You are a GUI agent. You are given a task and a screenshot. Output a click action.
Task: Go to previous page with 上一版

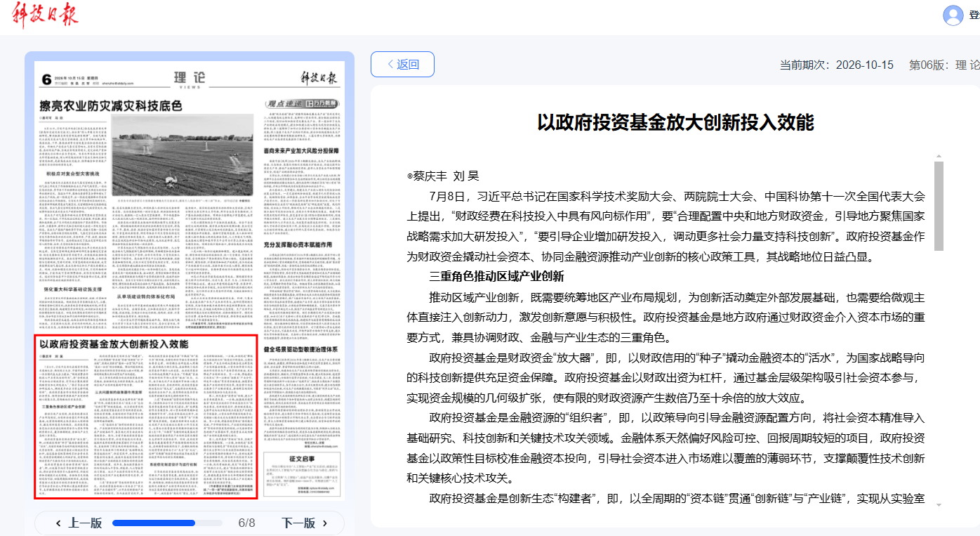tap(85, 523)
